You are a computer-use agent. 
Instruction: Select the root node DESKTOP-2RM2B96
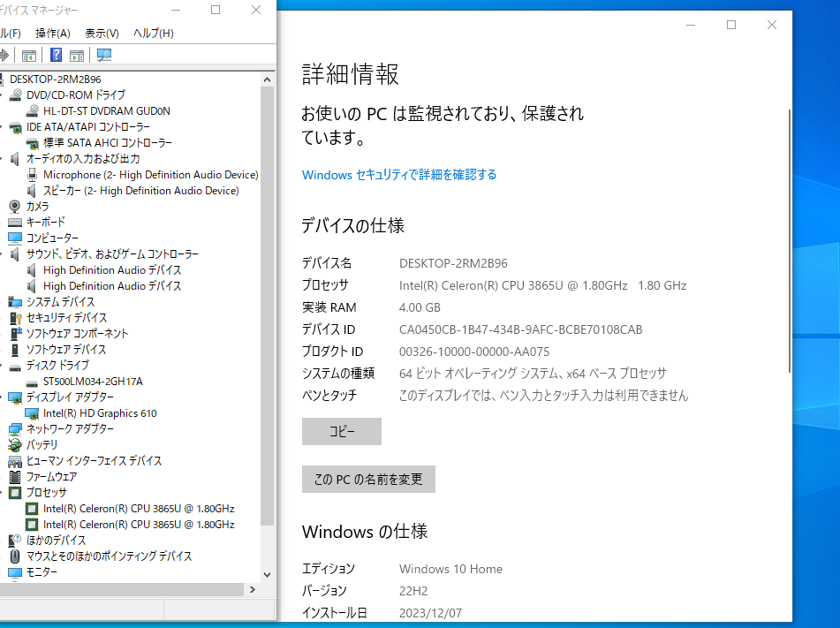pos(55,79)
